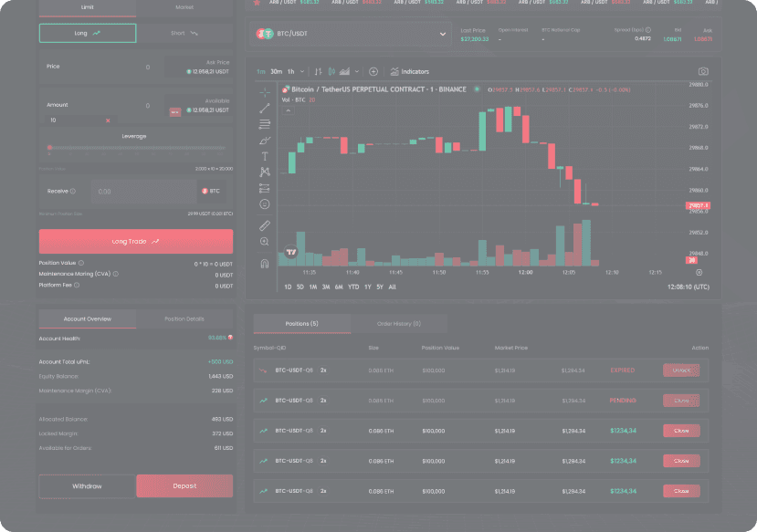Click the Leverage slider track

[135, 147]
